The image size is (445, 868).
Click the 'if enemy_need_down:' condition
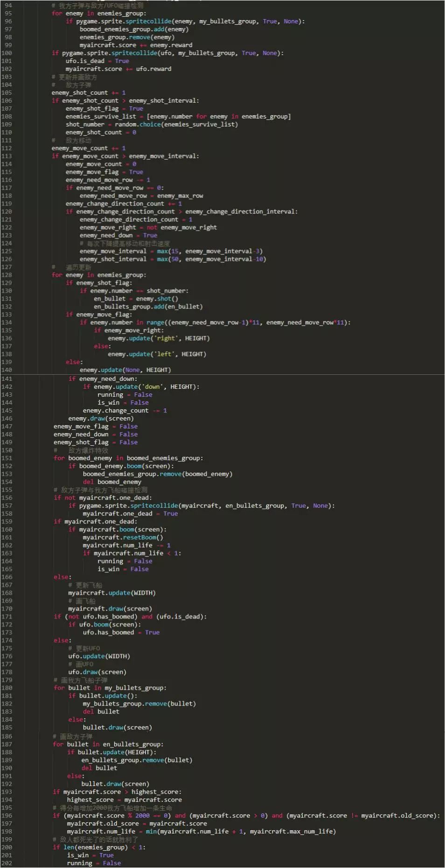(103, 379)
